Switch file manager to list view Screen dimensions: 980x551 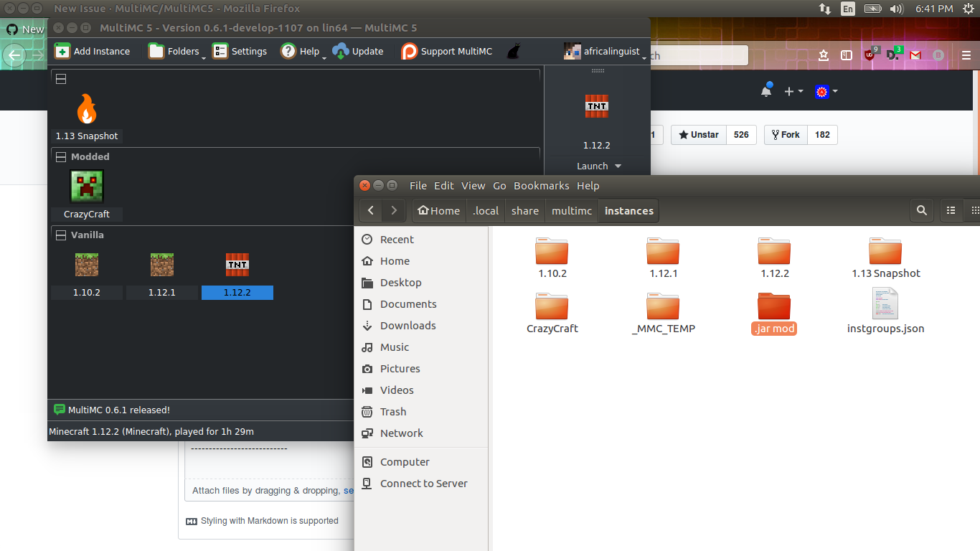951,210
